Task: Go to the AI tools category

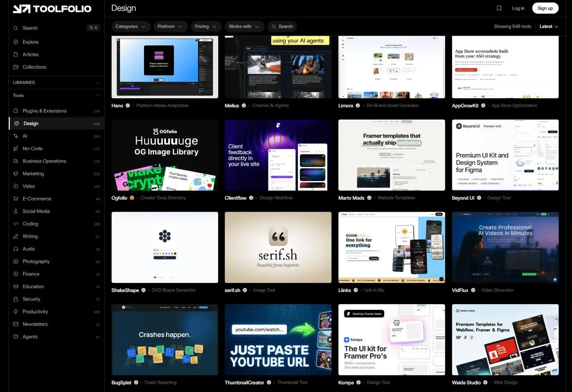Action: (x=56, y=136)
